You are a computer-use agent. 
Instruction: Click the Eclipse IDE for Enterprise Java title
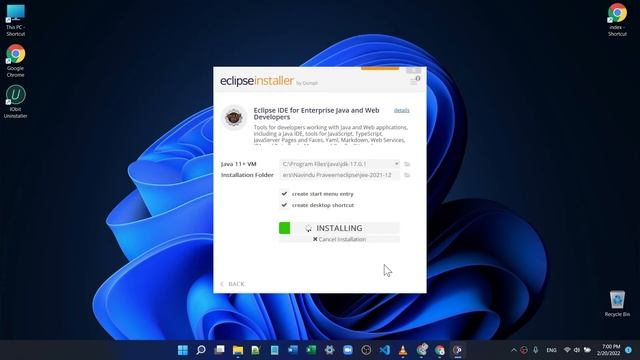tap(316, 113)
